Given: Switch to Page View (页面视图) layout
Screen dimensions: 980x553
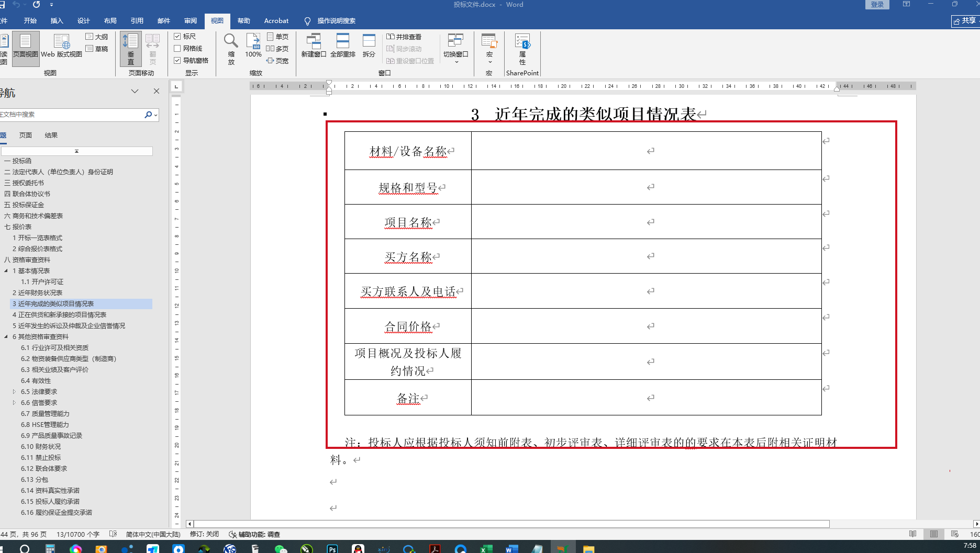Looking at the screenshot, I should pos(26,49).
